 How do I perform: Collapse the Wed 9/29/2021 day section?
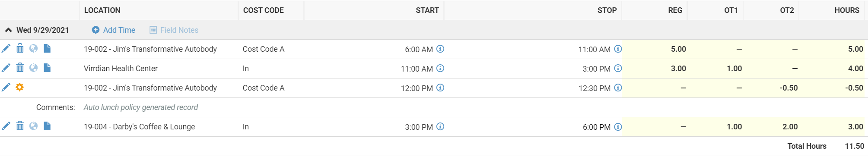click(x=8, y=30)
